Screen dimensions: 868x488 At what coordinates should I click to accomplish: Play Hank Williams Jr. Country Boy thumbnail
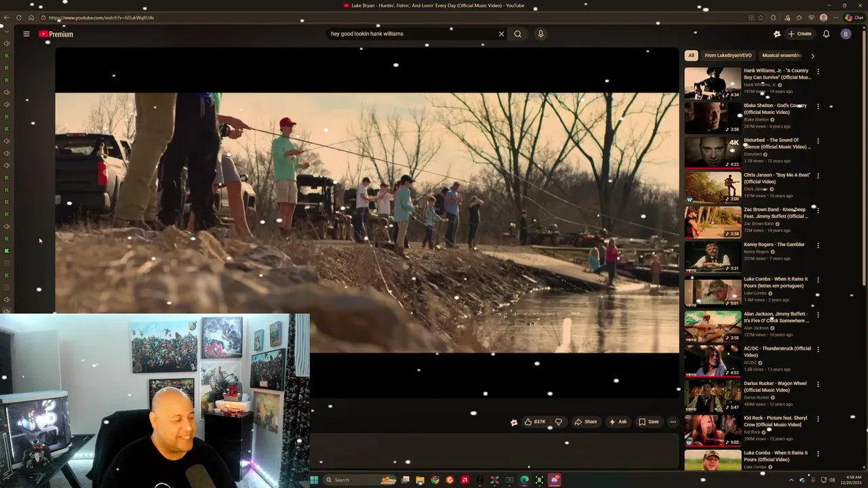pyautogui.click(x=713, y=83)
